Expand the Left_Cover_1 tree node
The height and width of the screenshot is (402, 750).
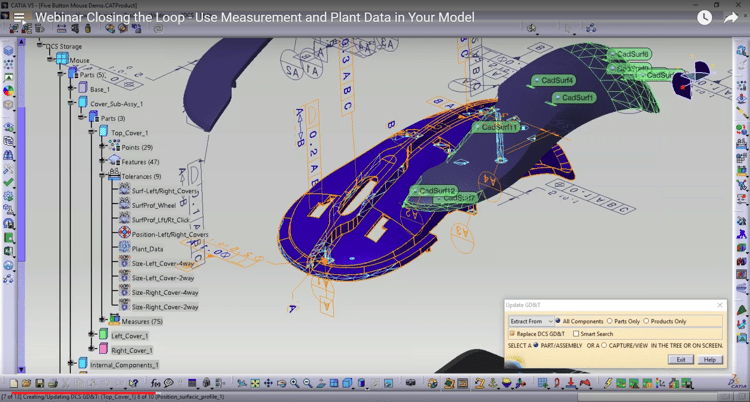[91, 334]
